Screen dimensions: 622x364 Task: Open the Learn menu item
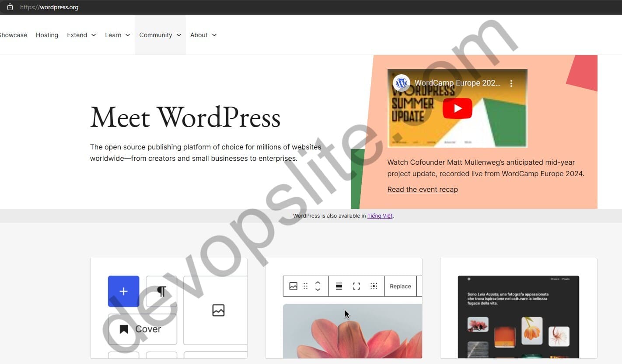pos(113,35)
